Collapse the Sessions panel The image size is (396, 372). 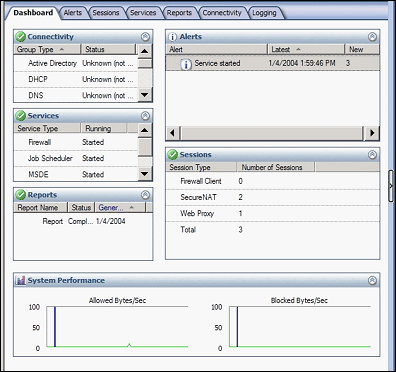(x=372, y=155)
